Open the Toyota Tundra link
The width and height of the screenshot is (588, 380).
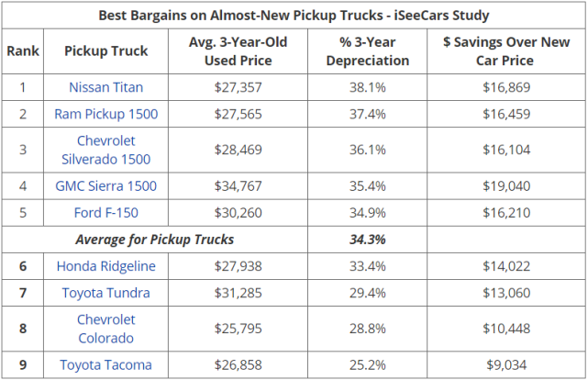click(x=105, y=293)
